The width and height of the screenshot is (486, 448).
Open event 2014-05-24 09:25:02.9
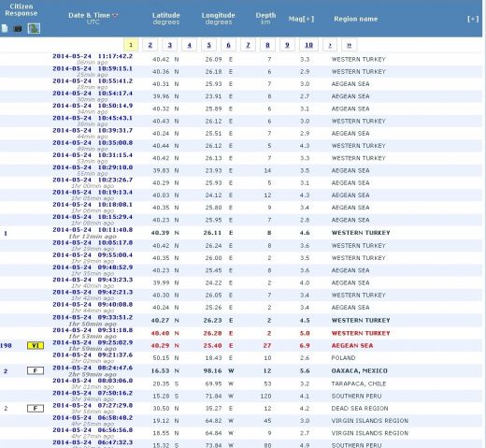click(x=93, y=342)
